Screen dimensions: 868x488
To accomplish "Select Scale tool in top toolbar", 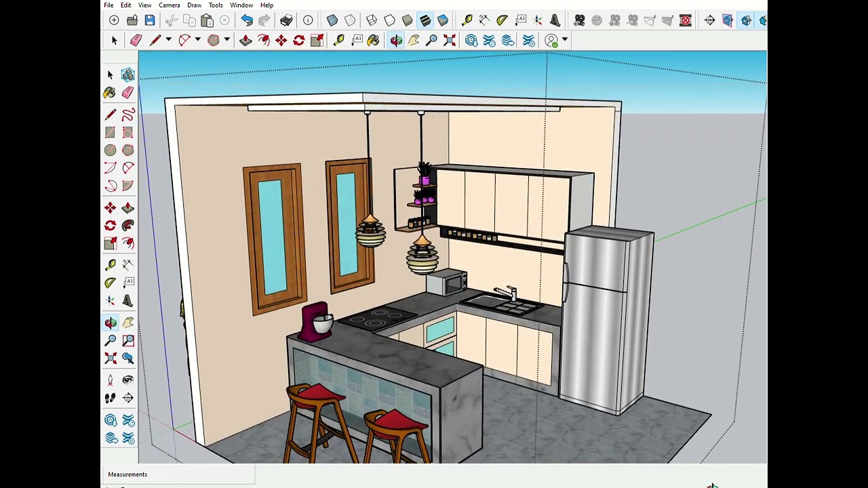I will coord(317,41).
